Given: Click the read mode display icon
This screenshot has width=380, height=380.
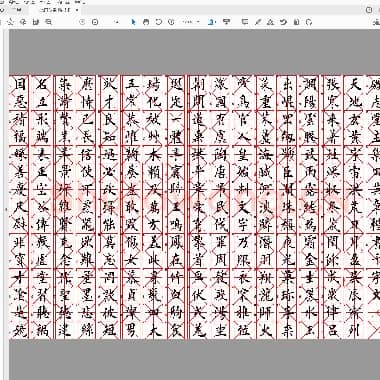Looking at the screenshot, I should (227, 22).
